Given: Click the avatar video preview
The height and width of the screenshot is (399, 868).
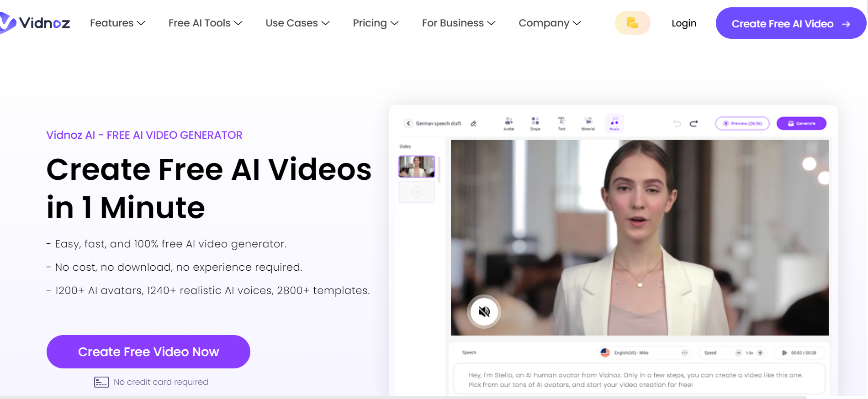Looking at the screenshot, I should tap(640, 237).
